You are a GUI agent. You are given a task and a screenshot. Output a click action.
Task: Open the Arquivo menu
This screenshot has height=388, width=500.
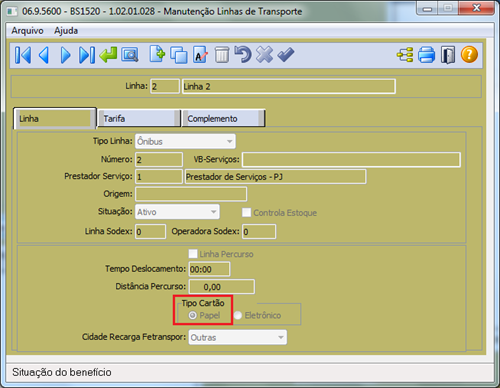27,31
